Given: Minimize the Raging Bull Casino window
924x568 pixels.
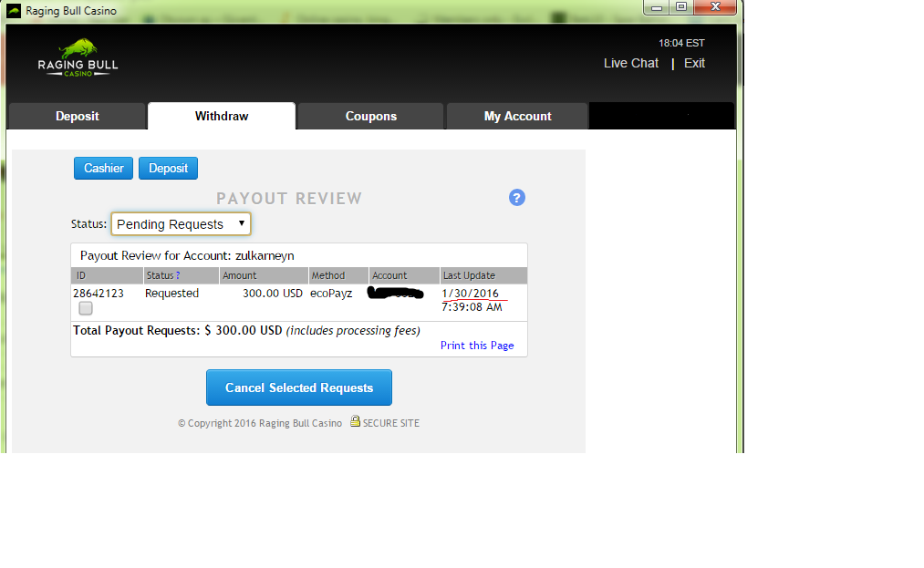Looking at the screenshot, I should coord(657,7).
